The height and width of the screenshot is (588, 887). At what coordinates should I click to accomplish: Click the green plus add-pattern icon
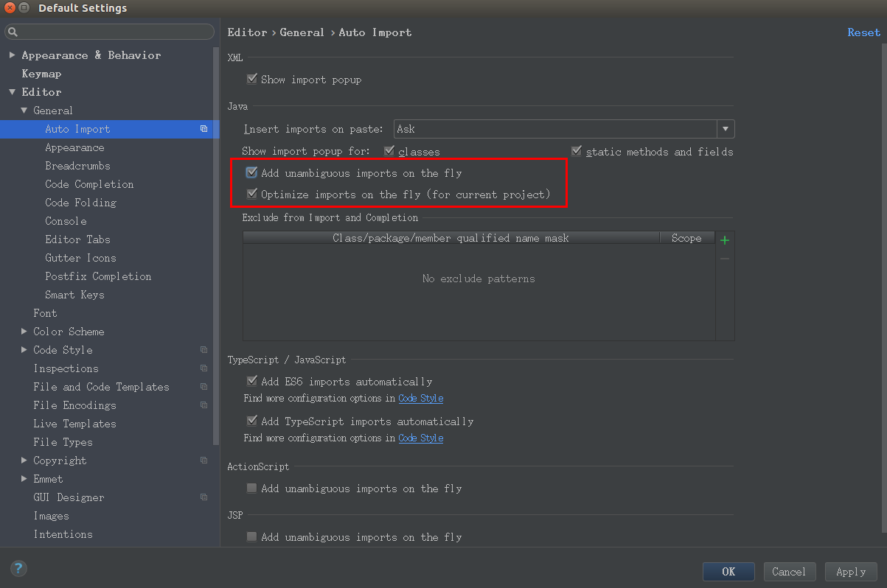[x=725, y=240]
